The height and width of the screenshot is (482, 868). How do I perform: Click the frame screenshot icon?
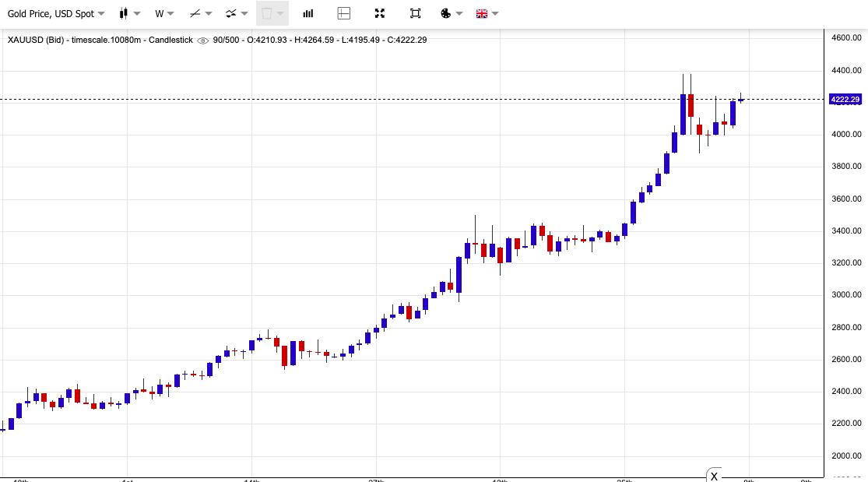[416, 13]
